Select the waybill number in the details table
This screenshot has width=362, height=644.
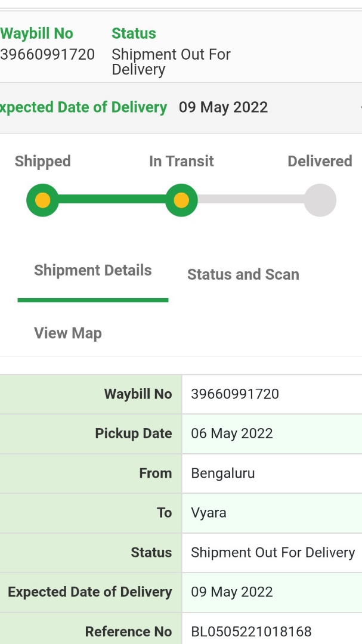coord(235,394)
